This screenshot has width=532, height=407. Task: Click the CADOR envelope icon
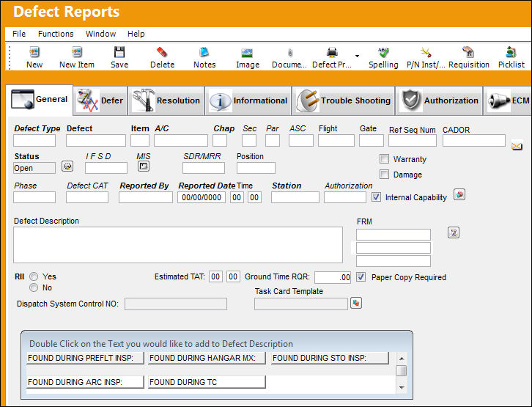pos(517,147)
